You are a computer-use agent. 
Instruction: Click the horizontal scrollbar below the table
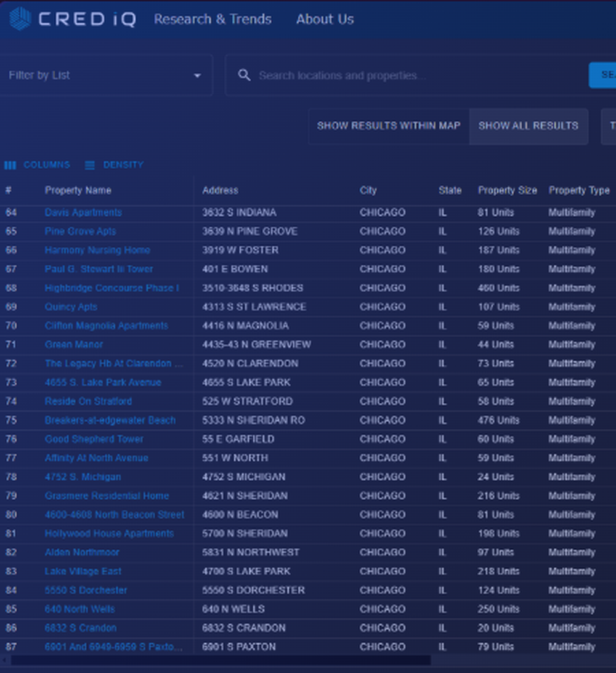pos(221,661)
